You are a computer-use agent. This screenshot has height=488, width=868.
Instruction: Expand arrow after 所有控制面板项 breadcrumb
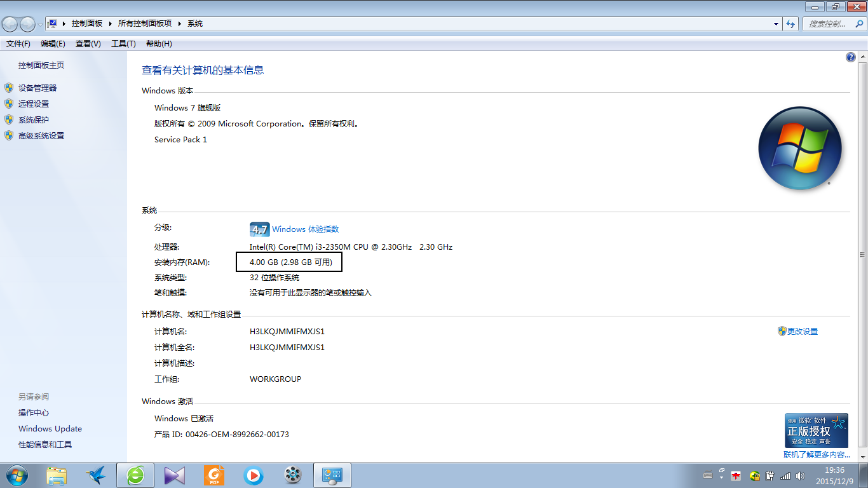point(180,23)
